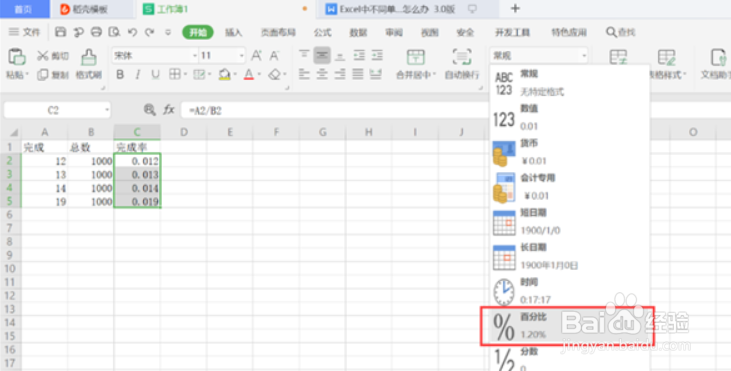
Task: Undo the last action
Action: (x=132, y=32)
